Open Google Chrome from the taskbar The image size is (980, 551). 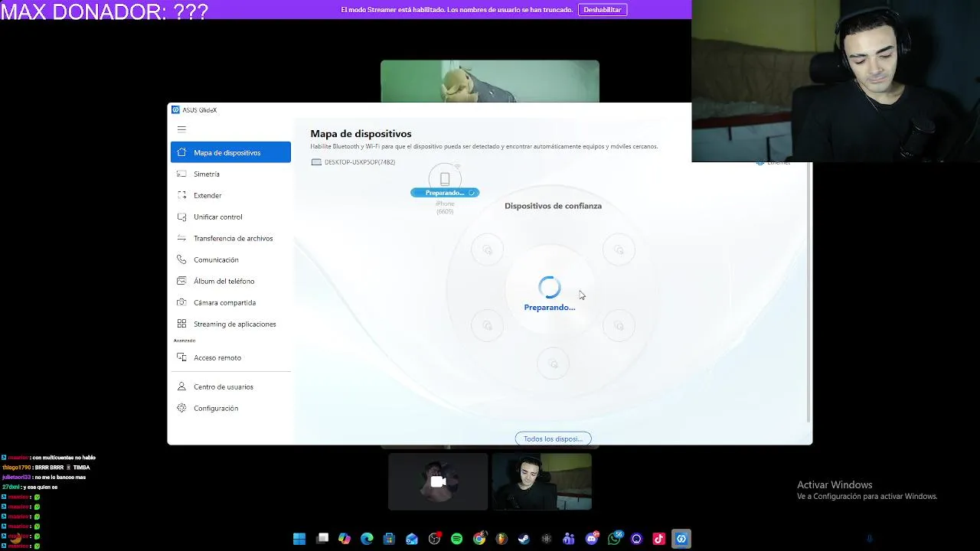479,539
